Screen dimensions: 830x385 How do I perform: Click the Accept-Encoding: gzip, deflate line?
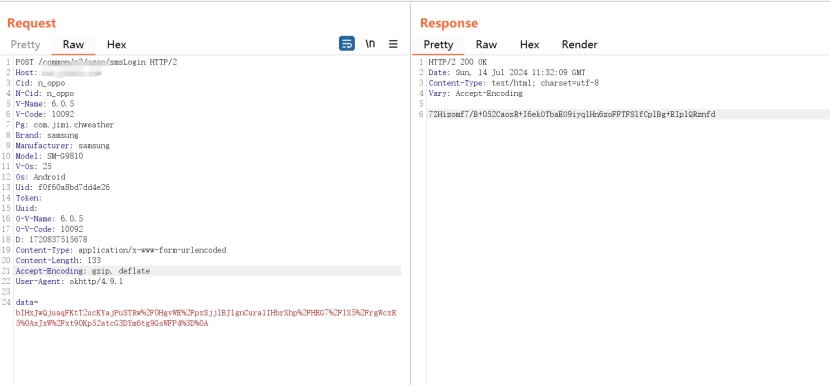tap(83, 271)
